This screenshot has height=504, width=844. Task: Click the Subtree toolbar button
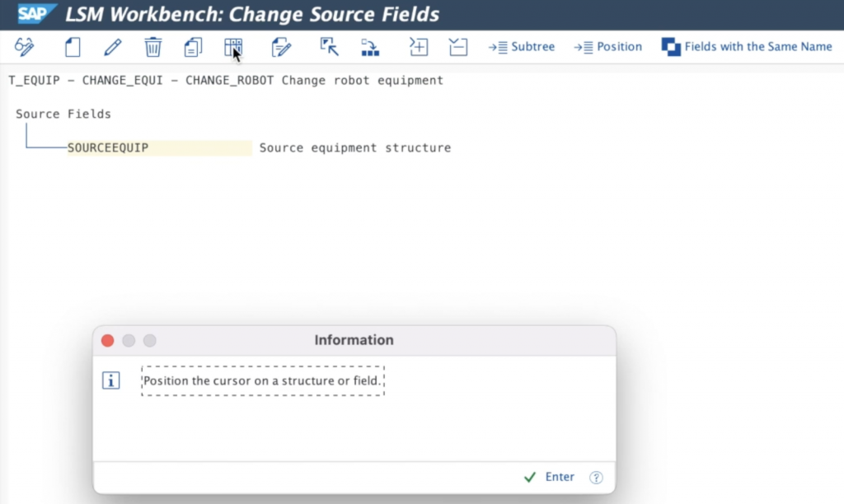click(522, 47)
